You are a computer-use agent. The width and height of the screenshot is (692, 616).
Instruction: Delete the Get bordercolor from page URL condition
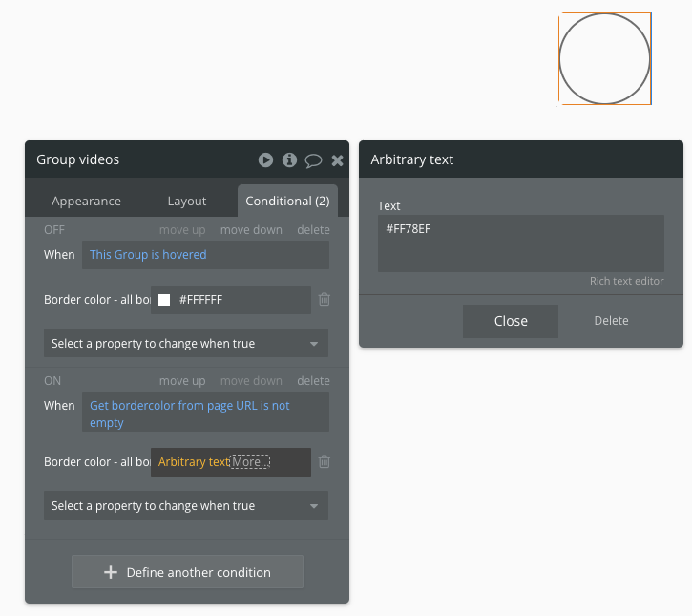tap(313, 381)
